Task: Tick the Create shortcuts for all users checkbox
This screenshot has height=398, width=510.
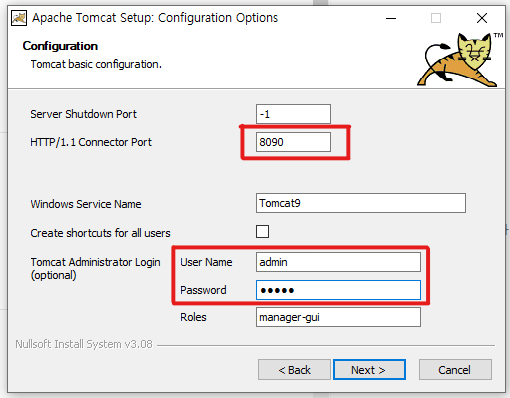Action: tap(262, 231)
